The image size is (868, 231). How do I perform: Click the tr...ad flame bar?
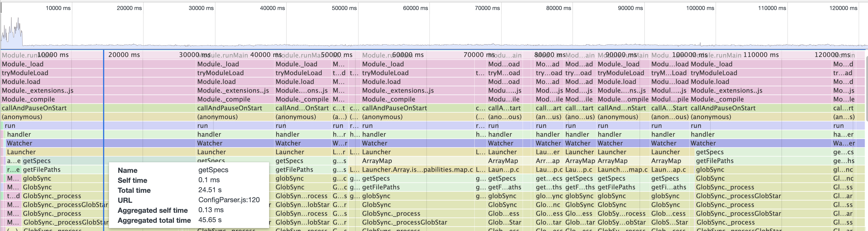pyautogui.click(x=844, y=73)
